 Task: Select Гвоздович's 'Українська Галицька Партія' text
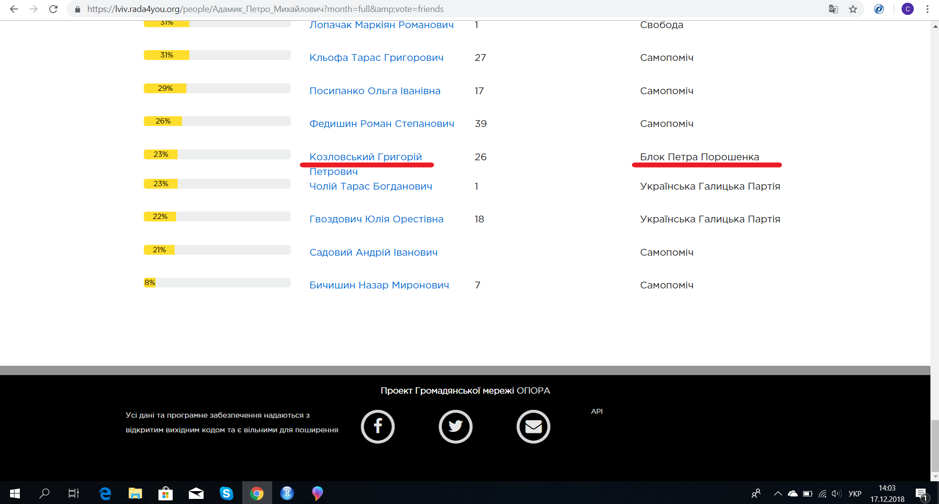pyautogui.click(x=710, y=219)
